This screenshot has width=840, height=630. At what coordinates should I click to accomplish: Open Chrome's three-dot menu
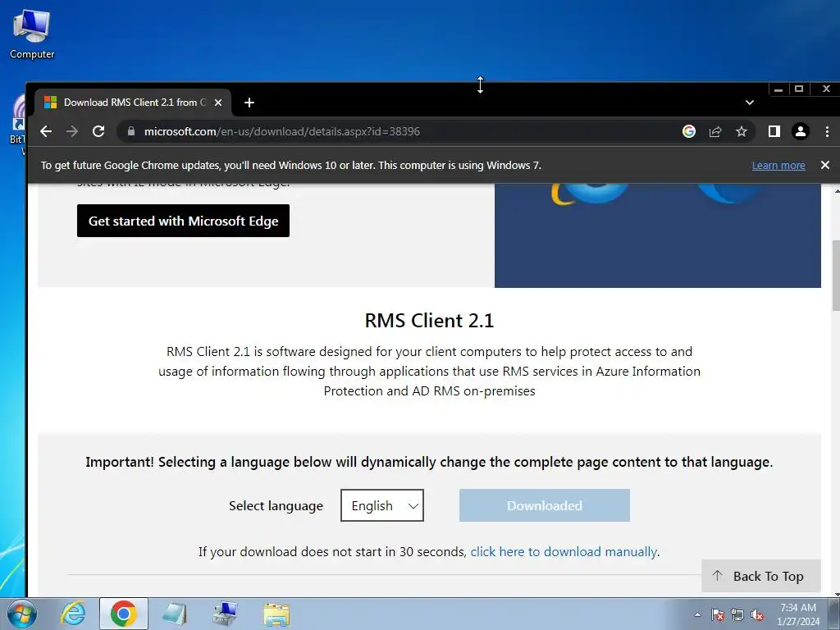(827, 131)
